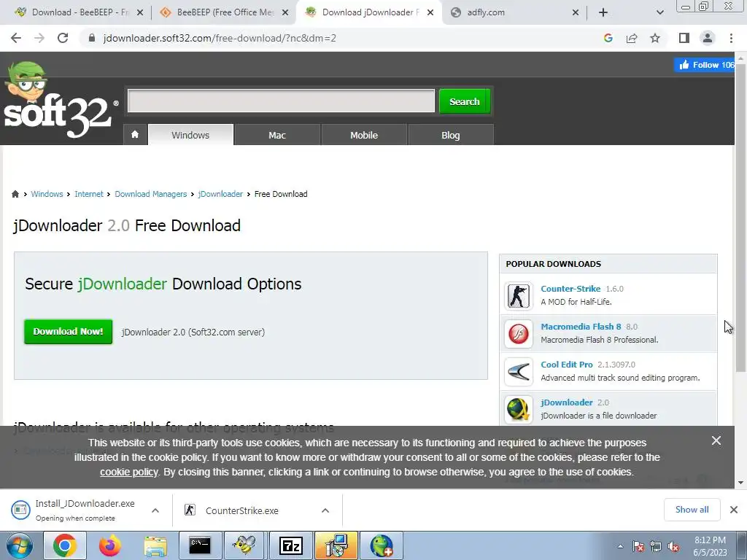Viewport: 747px width, 560px height.
Task: Click the page vertical scrollbar thumb
Action: (x=740, y=217)
